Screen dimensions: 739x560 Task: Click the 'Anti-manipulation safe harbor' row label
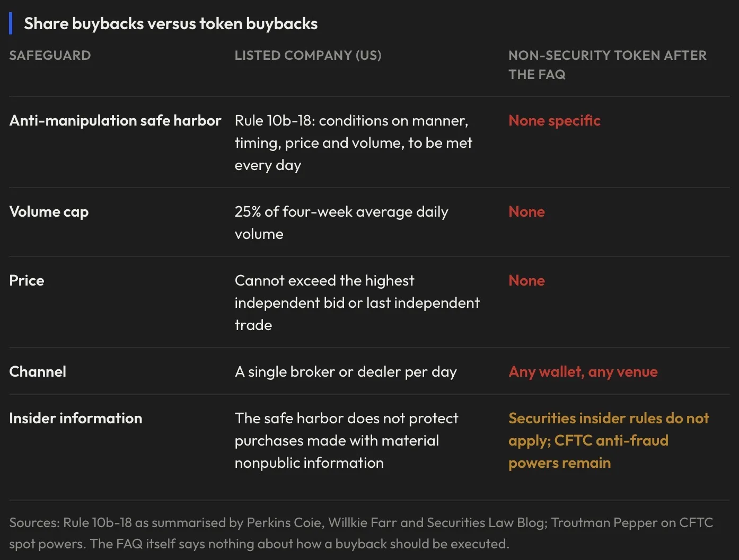[x=115, y=120]
